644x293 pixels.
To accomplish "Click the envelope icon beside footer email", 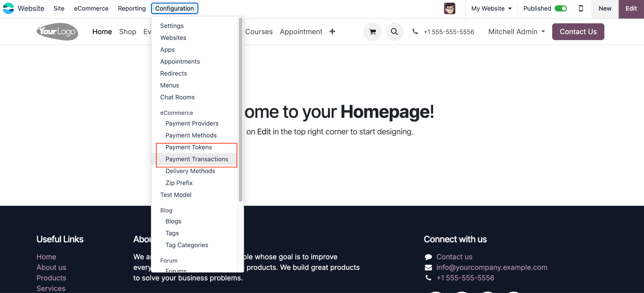I will coord(428,268).
